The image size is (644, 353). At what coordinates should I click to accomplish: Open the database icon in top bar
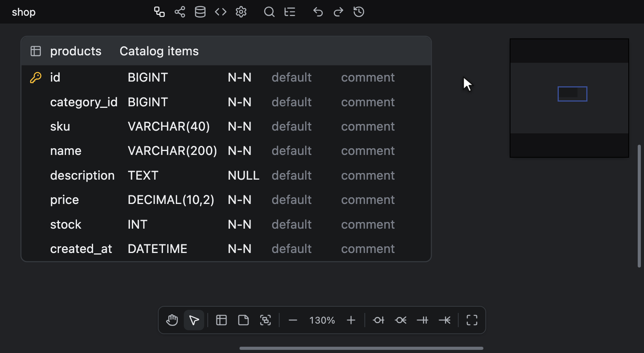pos(200,12)
